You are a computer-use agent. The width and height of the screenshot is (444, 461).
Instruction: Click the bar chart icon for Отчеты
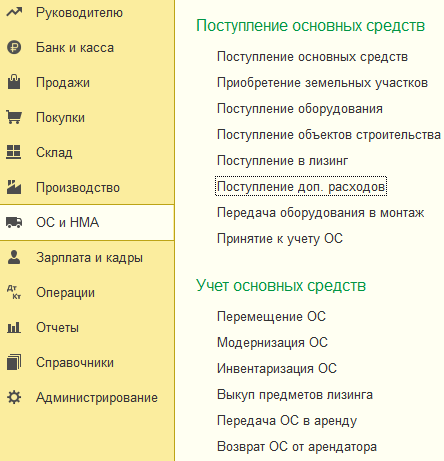[14, 327]
